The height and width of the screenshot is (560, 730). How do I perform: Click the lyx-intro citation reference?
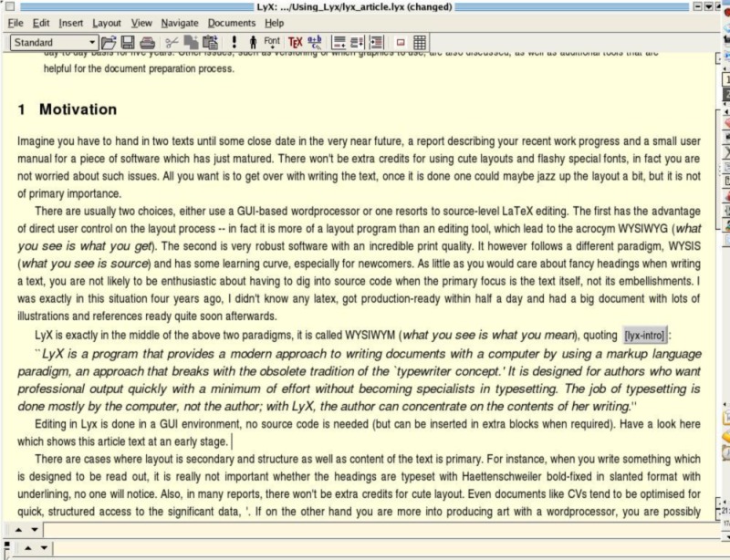click(645, 335)
